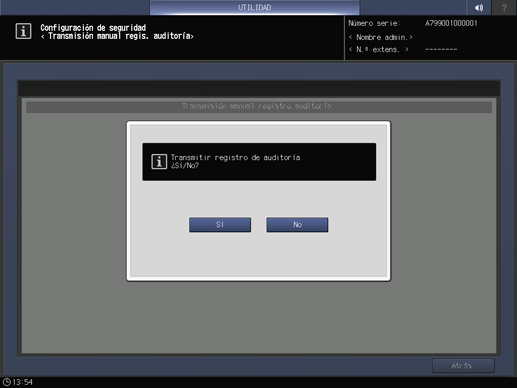This screenshot has width=517, height=388.
Task: Toggle the speaker sound icon
Action: [479, 7]
